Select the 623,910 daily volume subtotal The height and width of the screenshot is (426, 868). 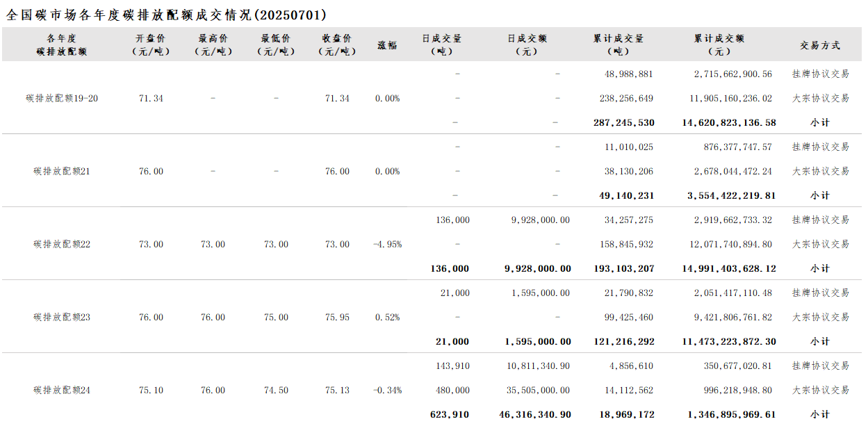(x=450, y=415)
